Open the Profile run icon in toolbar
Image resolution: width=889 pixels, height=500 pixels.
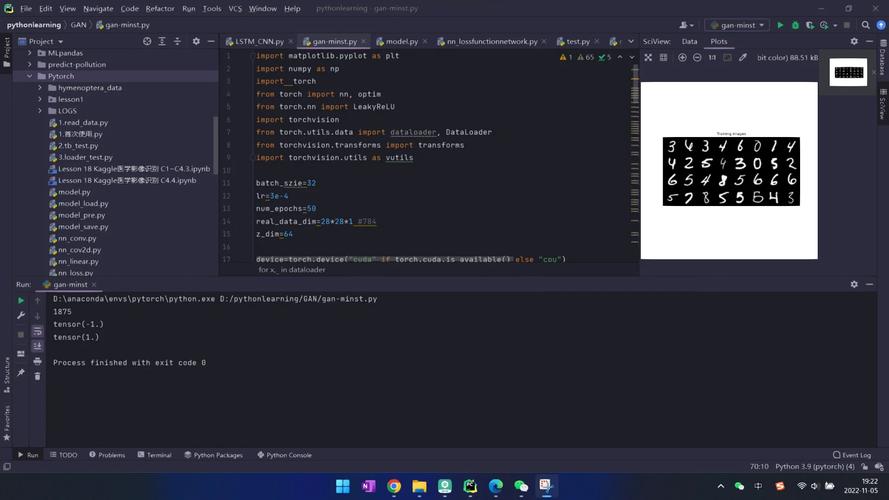click(824, 25)
